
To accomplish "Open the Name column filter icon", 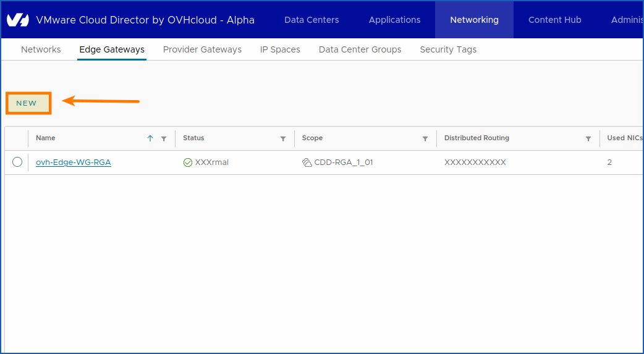I will 164,139.
